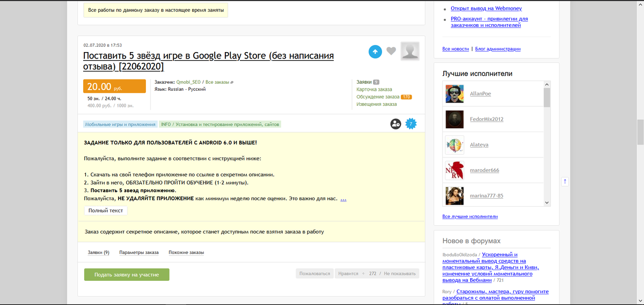Click the 'Пожаловаться' button
Viewport: 644px width, 305px height.
[x=314, y=274]
